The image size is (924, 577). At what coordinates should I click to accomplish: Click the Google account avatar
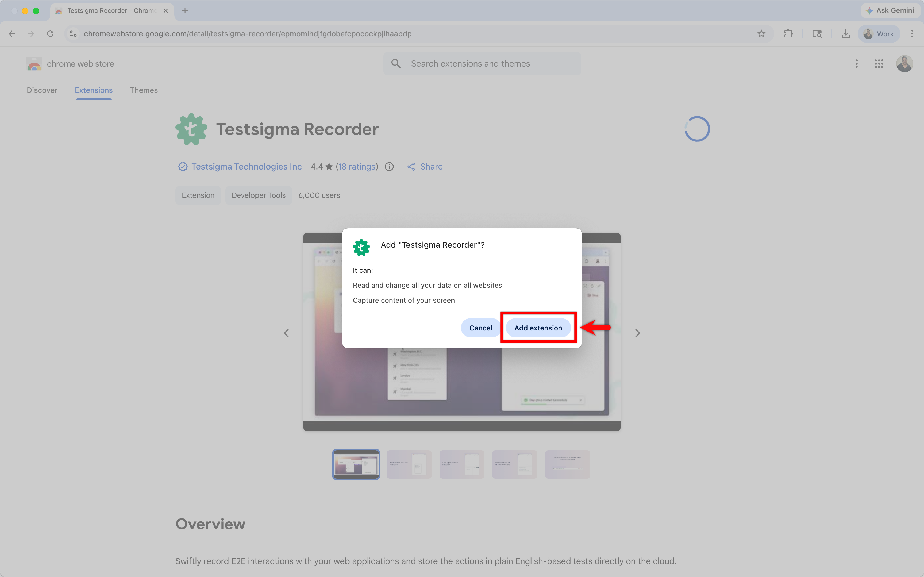click(904, 64)
